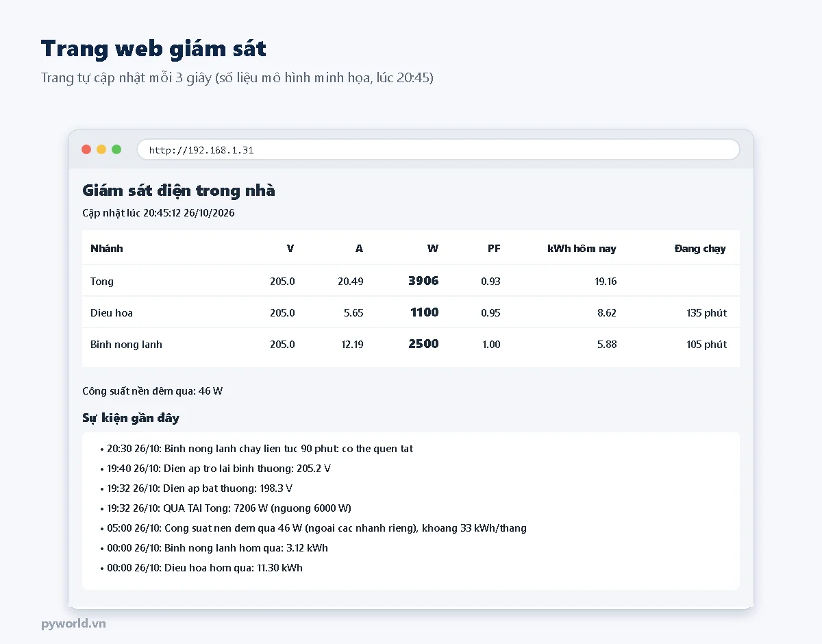Click the '135 phút' running time

[707, 313]
